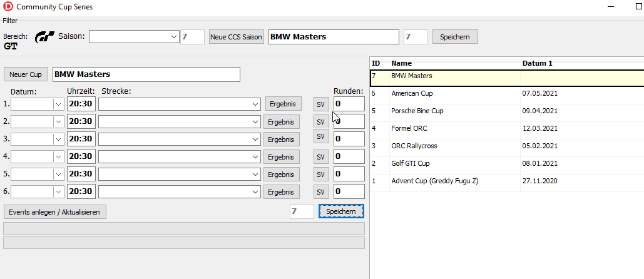Click the Runden field in row 5
The height and width of the screenshot is (279, 644).
(x=349, y=174)
